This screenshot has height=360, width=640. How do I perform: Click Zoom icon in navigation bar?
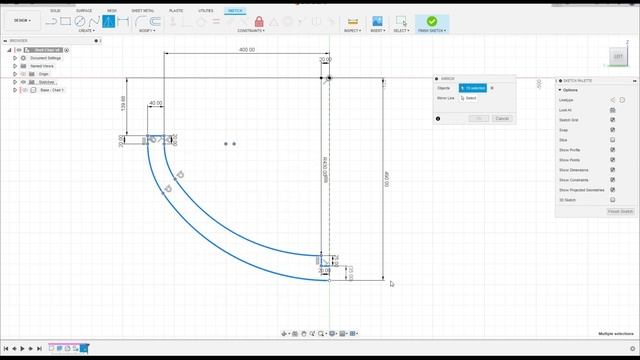[x=312, y=334]
